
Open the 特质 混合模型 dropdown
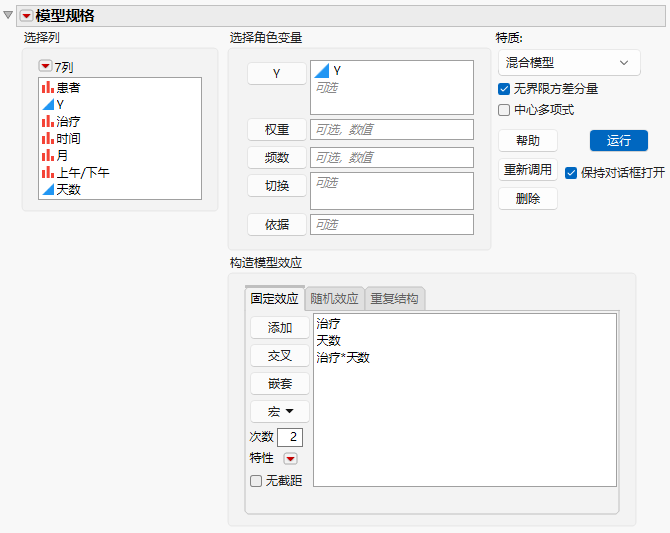[569, 63]
